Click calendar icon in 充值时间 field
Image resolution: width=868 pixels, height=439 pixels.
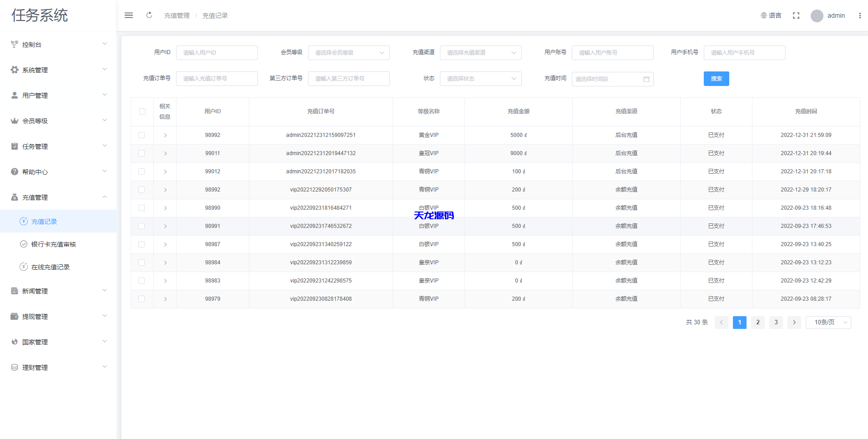pos(646,79)
